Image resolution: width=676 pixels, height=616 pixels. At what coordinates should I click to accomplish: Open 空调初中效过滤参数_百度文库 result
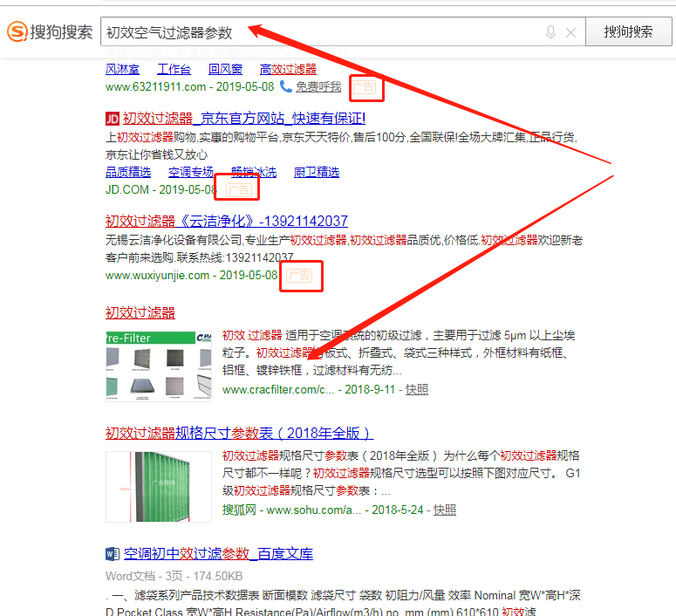(x=218, y=553)
